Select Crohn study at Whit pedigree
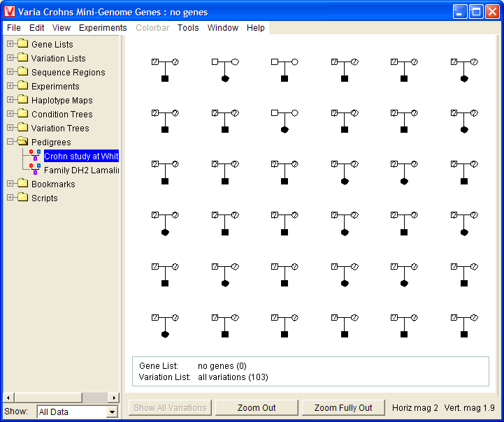 tap(81, 156)
